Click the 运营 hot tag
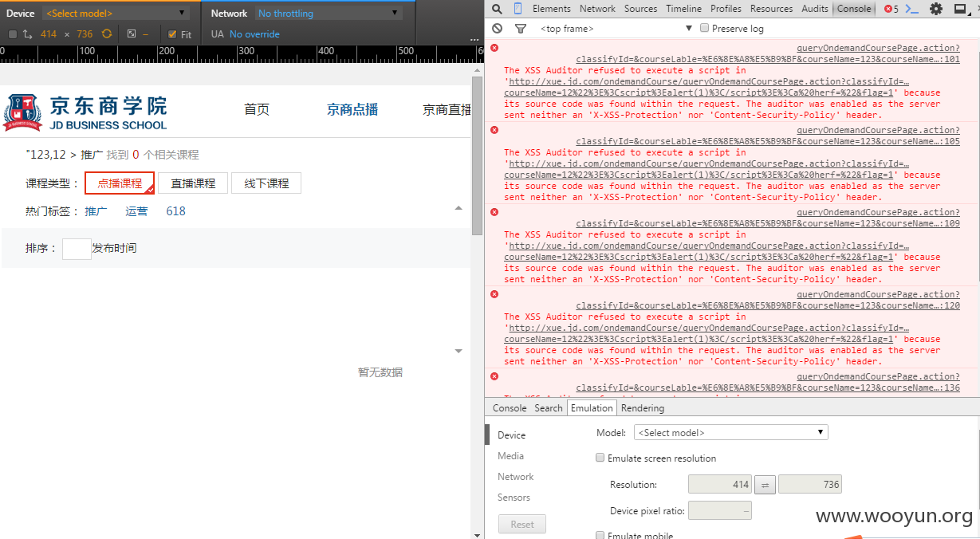 tap(136, 211)
